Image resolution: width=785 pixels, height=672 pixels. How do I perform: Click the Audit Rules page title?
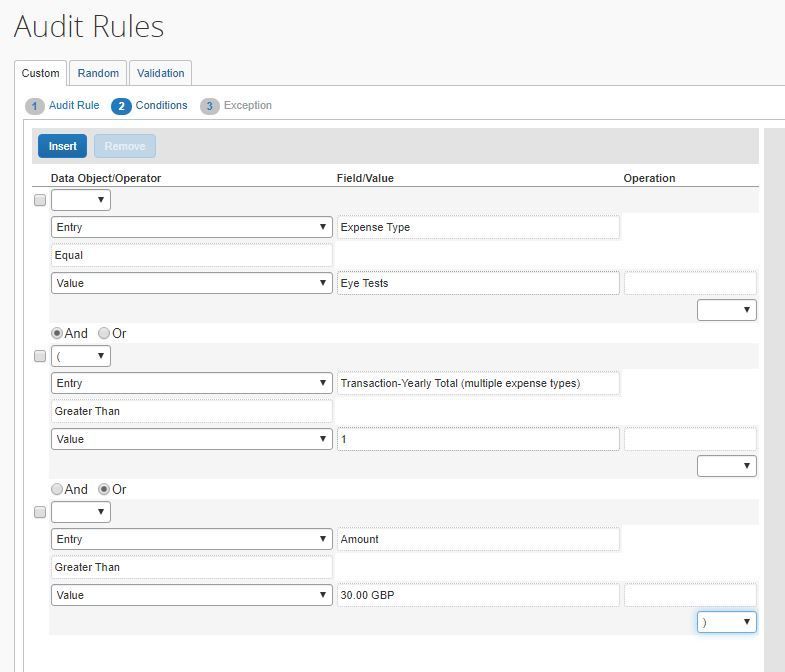pos(89,26)
